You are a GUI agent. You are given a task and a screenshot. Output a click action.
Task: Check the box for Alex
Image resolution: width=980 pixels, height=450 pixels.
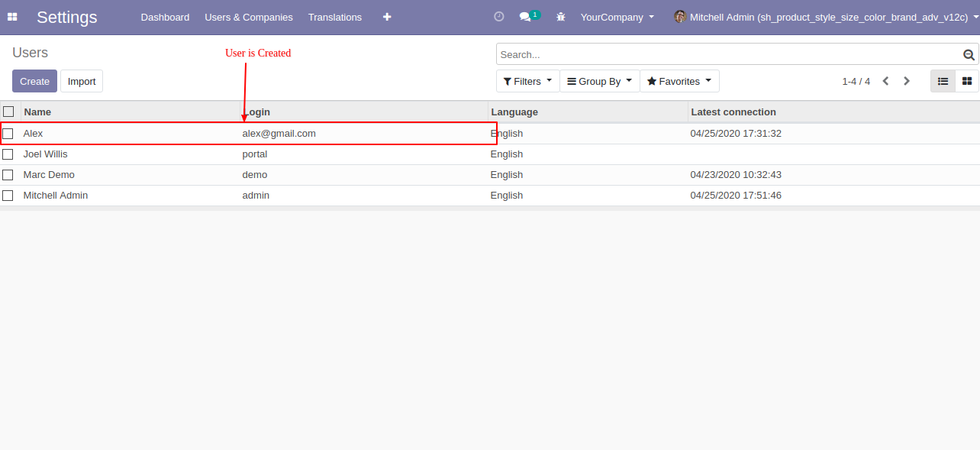point(8,134)
